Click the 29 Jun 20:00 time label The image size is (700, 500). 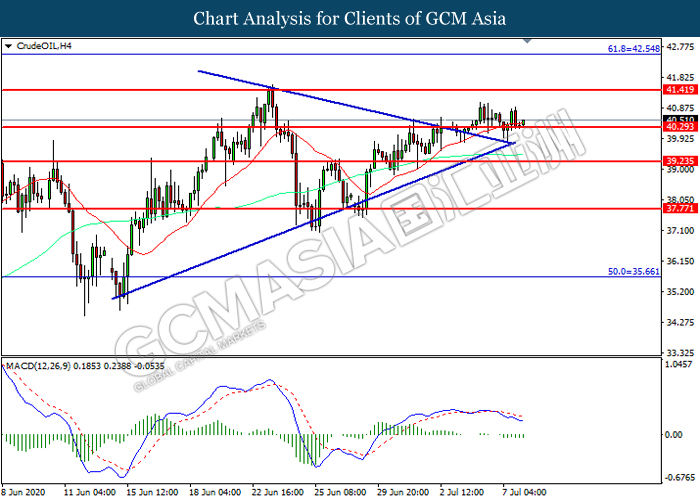[x=403, y=492]
